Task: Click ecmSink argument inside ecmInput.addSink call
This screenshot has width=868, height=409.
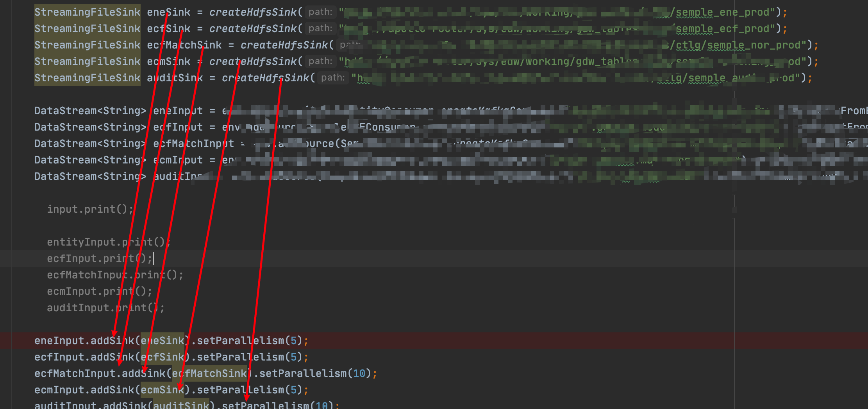Action: (163, 390)
